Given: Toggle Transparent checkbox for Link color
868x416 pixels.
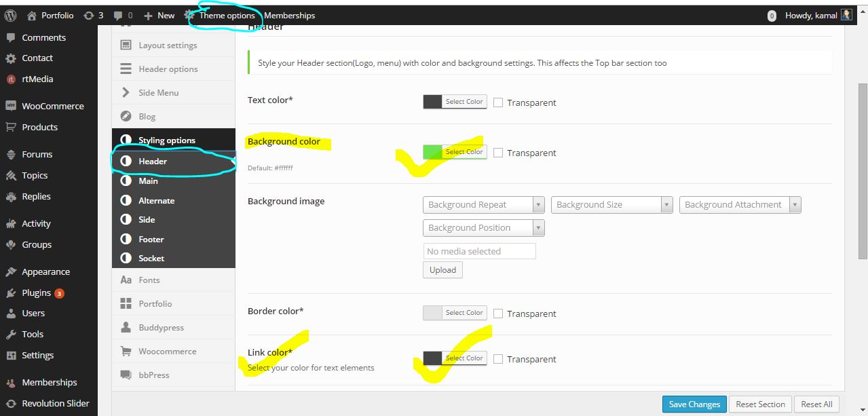Looking at the screenshot, I should click(498, 359).
